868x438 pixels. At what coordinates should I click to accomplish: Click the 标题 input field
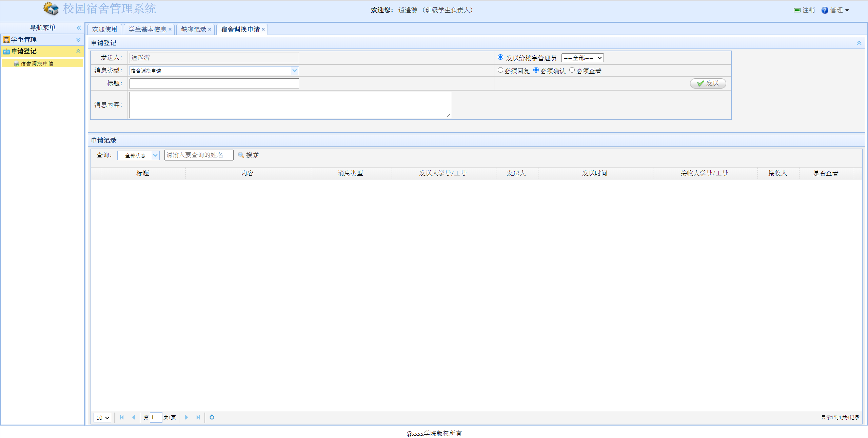(x=214, y=83)
